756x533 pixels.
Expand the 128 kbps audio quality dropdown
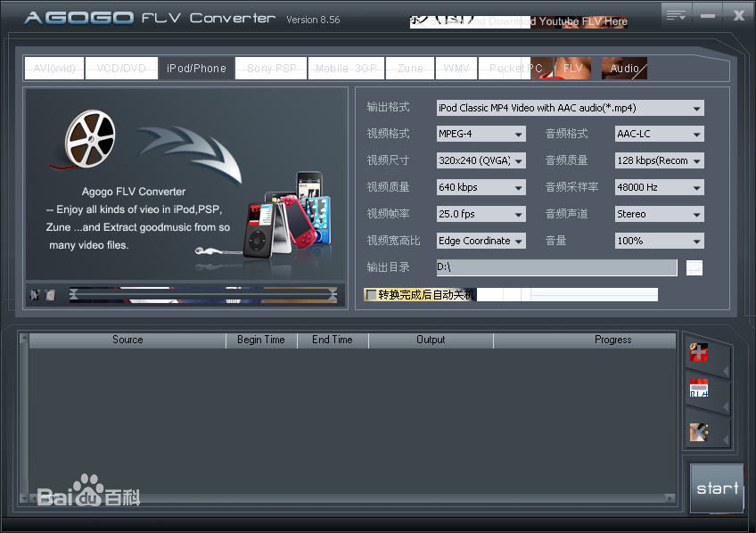(659, 160)
